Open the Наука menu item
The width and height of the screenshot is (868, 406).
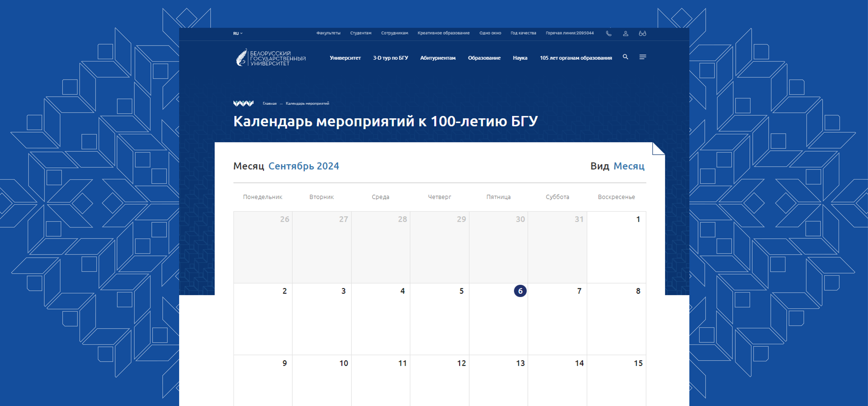pyautogui.click(x=520, y=58)
